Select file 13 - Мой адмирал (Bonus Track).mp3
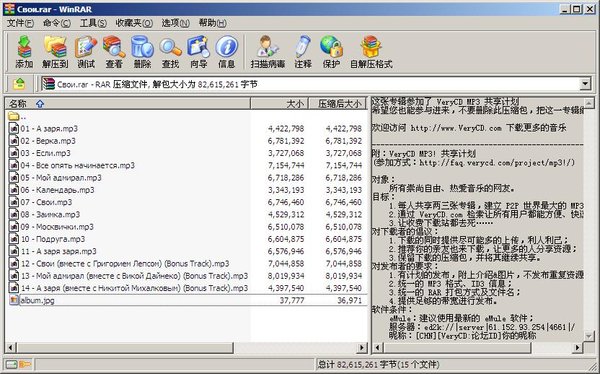The width and height of the screenshot is (600, 374). [x=134, y=276]
